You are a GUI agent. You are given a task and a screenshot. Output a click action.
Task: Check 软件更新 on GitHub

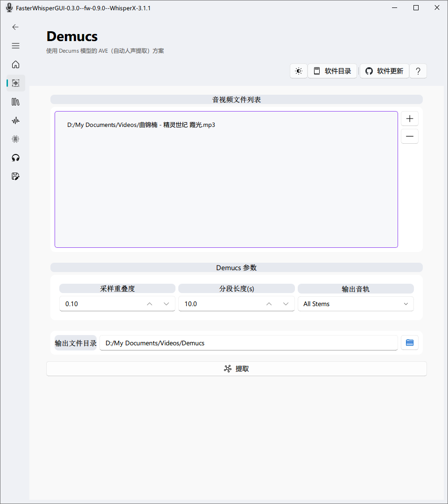point(385,71)
